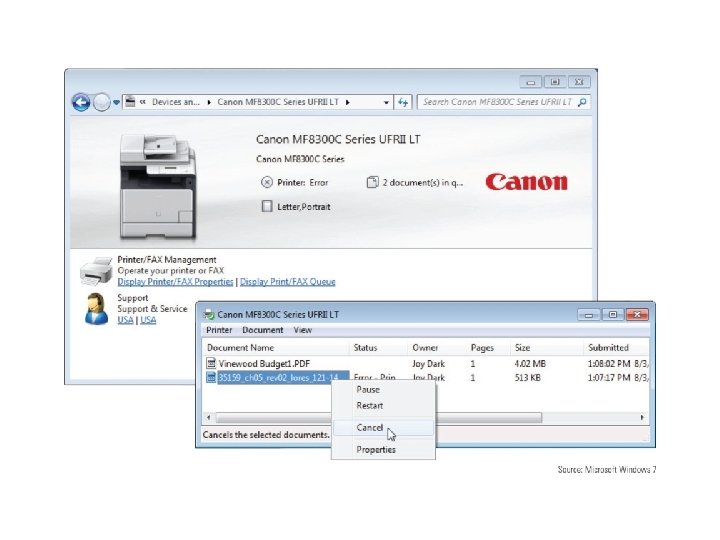Viewport: 720px width, 540px height.
Task: Select the Vinewood Budget1.PDF document
Action: (264, 364)
